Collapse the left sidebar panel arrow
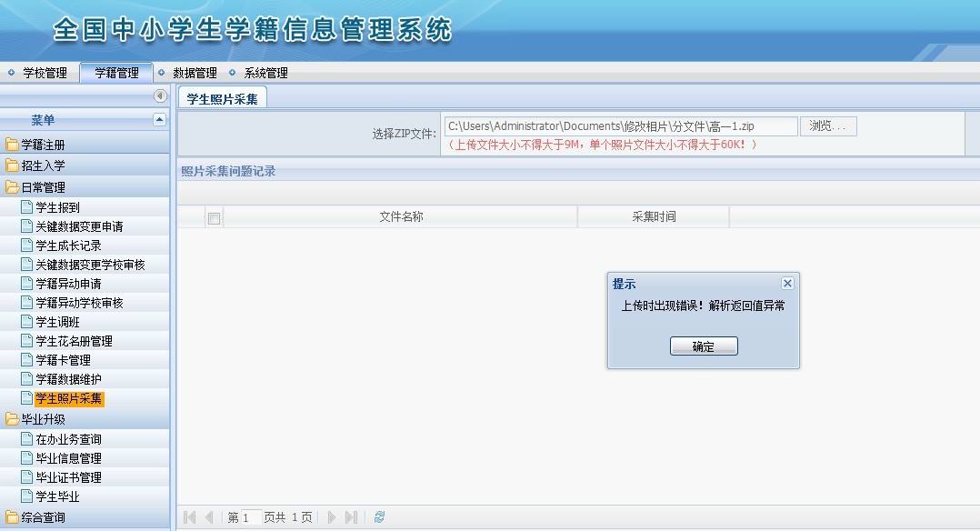Viewport: 980px width, 531px height. [160, 95]
